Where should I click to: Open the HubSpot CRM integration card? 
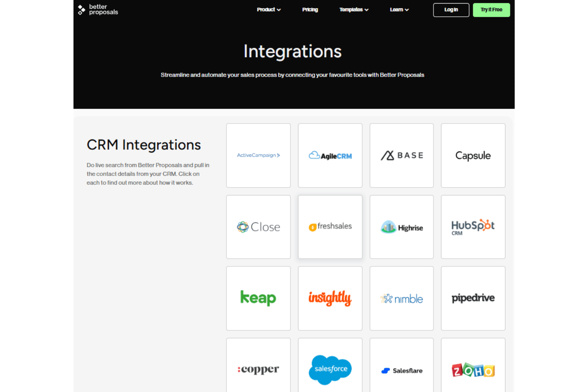point(473,227)
